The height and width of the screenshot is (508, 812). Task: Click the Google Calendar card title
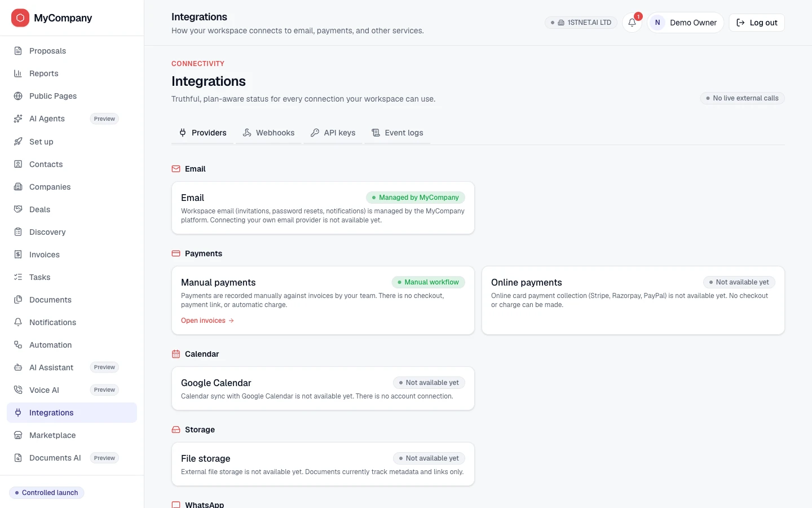coord(216,383)
